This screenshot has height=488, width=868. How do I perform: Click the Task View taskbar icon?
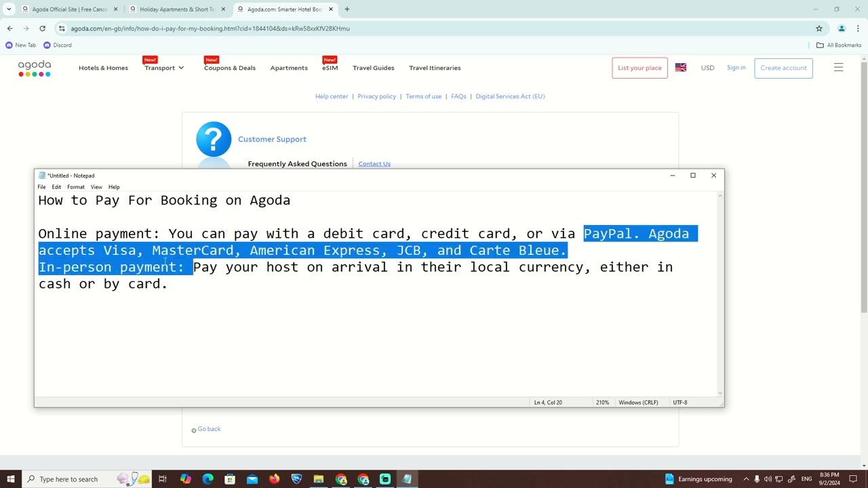tap(163, 479)
